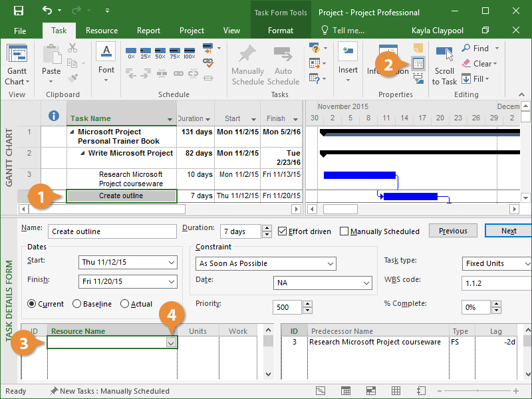The image size is (532, 399).
Task: Mark task 50% complete
Action: (160, 52)
